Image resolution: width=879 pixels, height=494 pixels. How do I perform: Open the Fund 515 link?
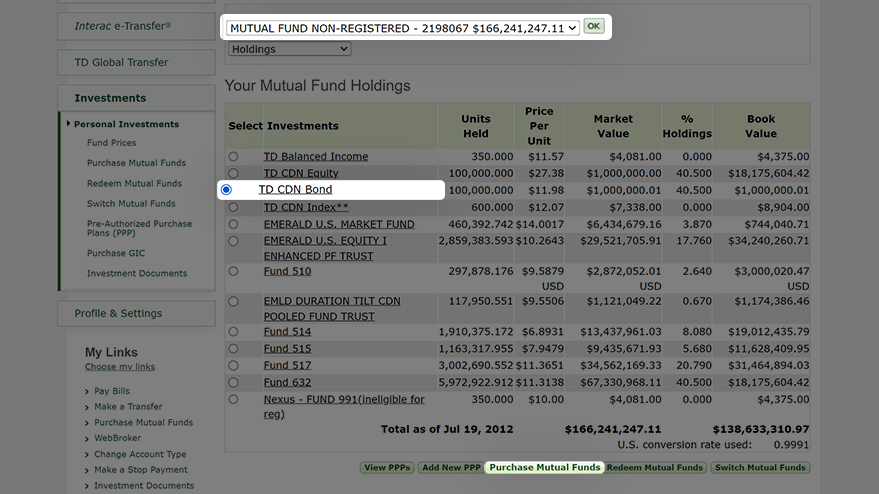click(x=288, y=349)
